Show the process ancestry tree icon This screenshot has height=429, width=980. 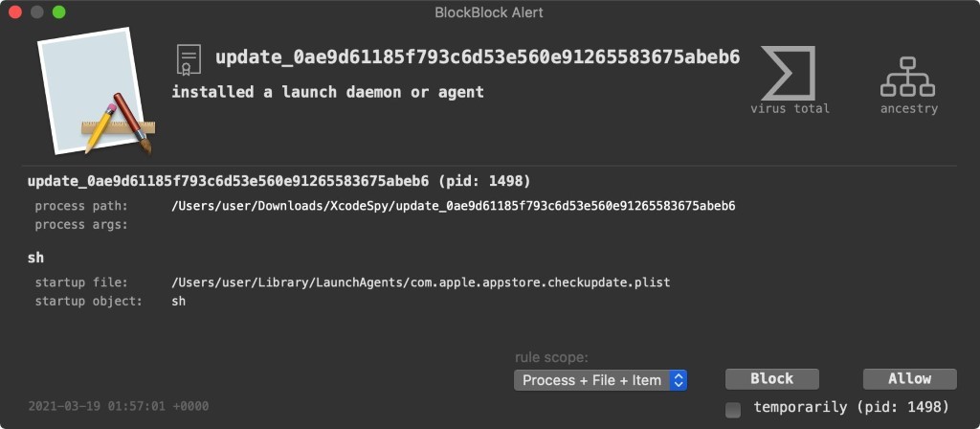point(907,77)
